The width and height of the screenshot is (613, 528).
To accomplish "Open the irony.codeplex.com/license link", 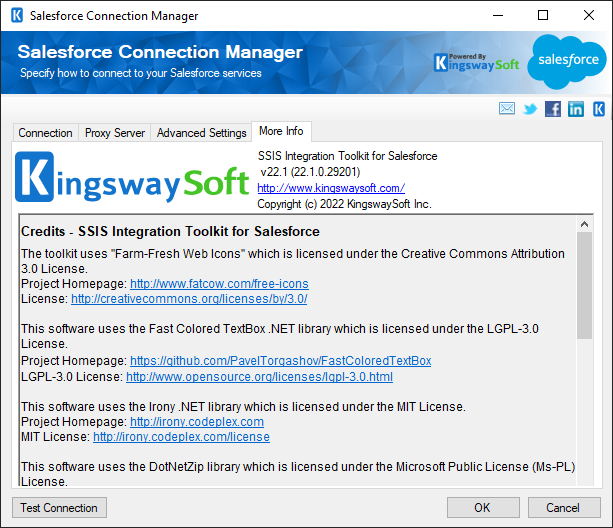I will point(181,437).
